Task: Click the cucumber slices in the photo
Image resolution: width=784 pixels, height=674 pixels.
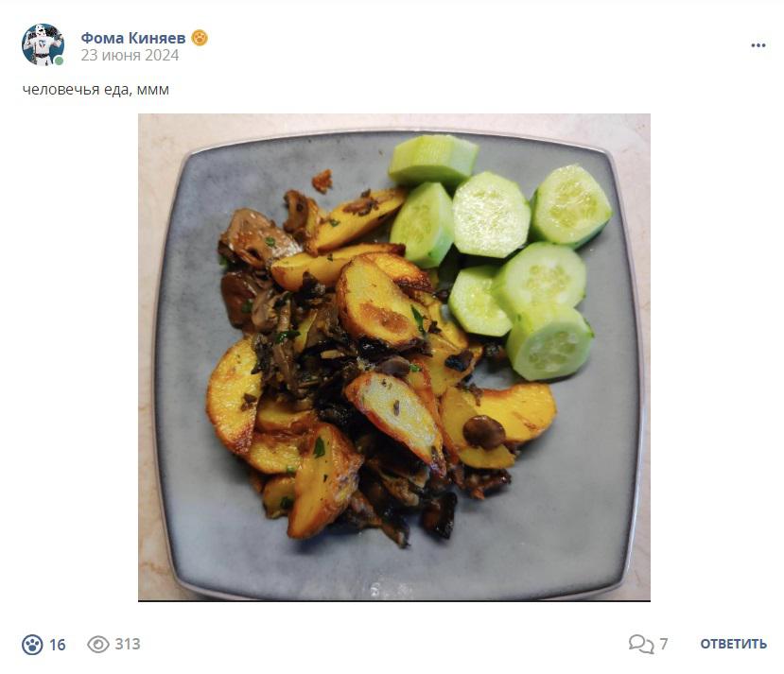Action: click(500, 255)
